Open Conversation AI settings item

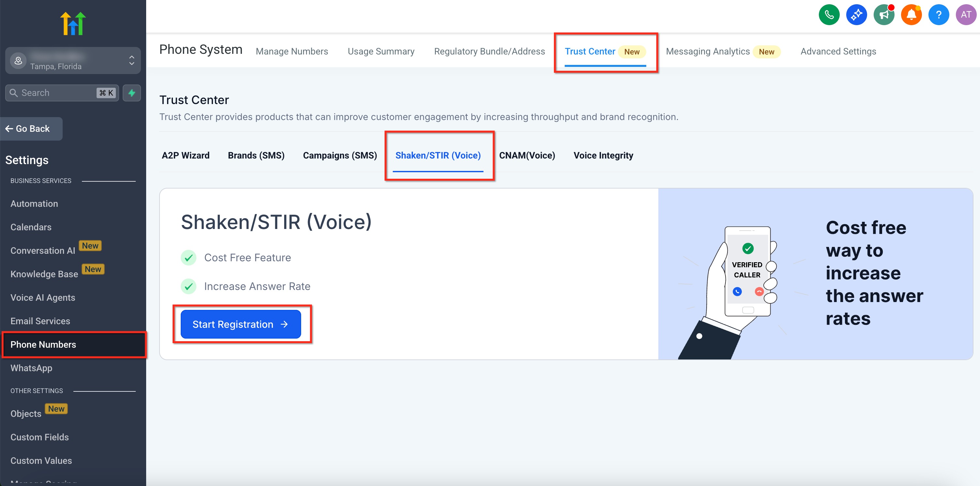tap(43, 251)
